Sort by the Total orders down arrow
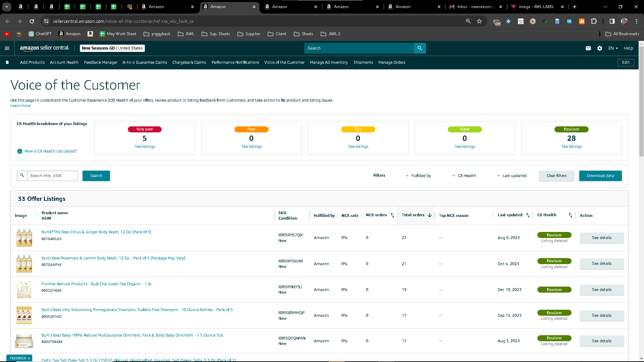This screenshot has width=644, height=362. tap(430, 215)
